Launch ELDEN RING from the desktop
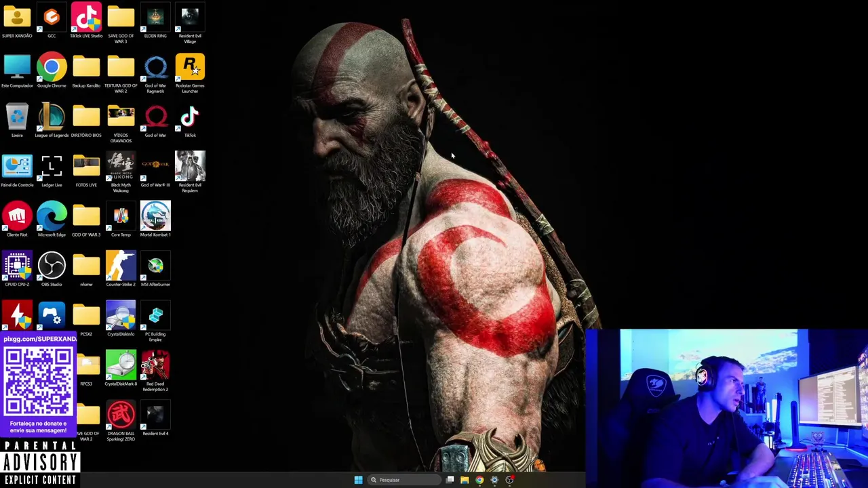The image size is (868, 488). (155, 22)
